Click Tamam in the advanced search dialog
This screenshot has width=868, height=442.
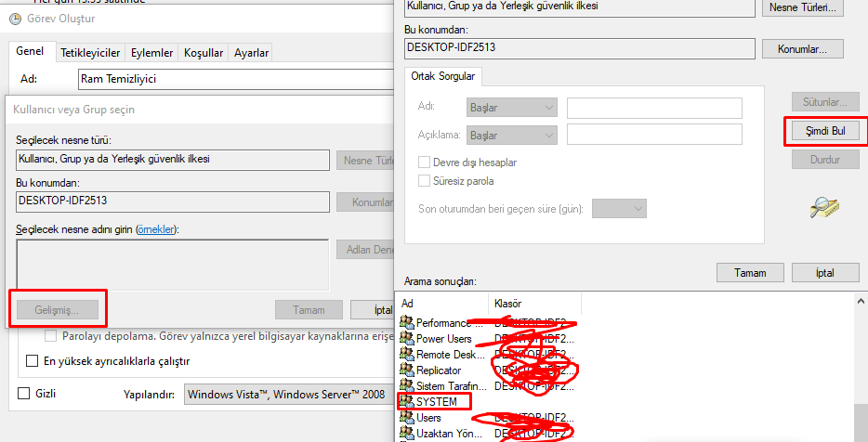pos(750,273)
